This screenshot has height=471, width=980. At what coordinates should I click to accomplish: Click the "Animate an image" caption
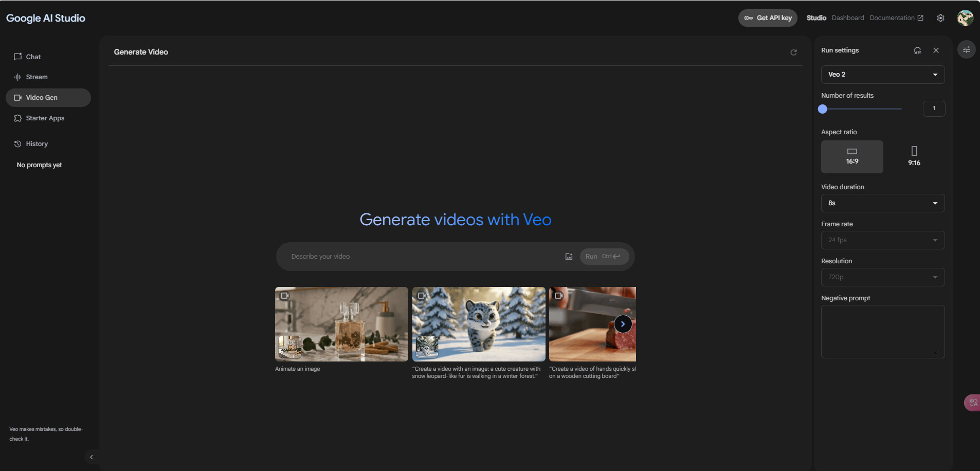coord(298,369)
